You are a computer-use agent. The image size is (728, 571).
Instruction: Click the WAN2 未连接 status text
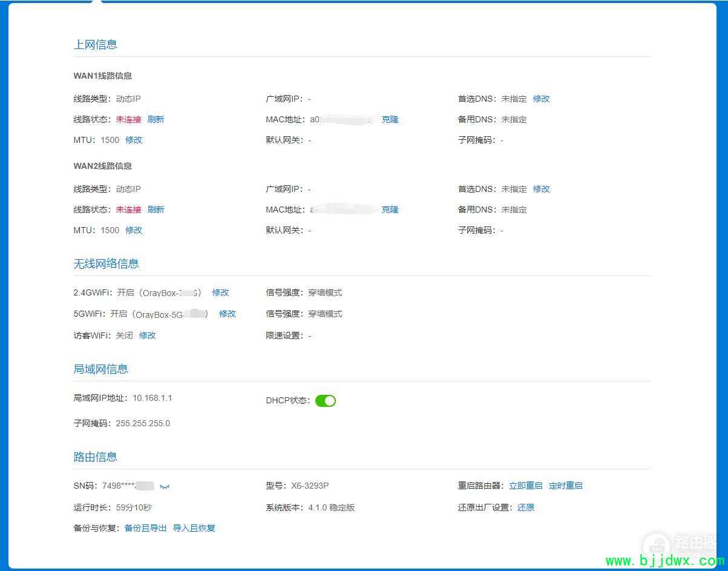click(128, 210)
